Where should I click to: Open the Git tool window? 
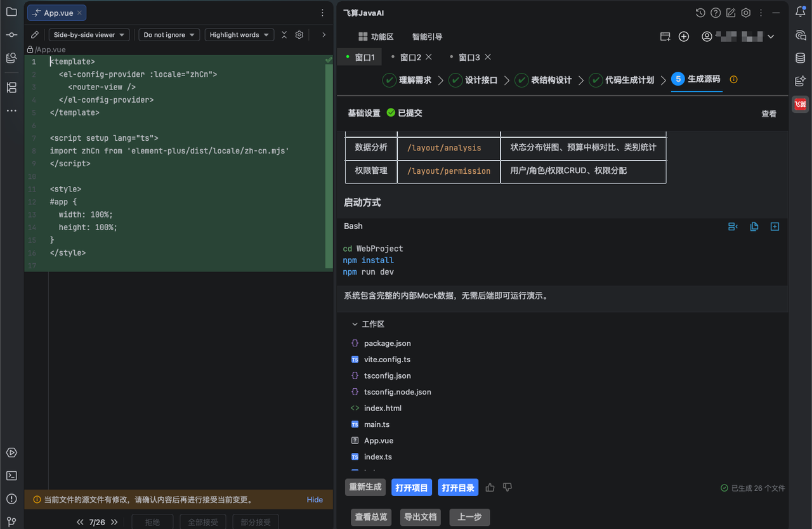click(x=11, y=521)
